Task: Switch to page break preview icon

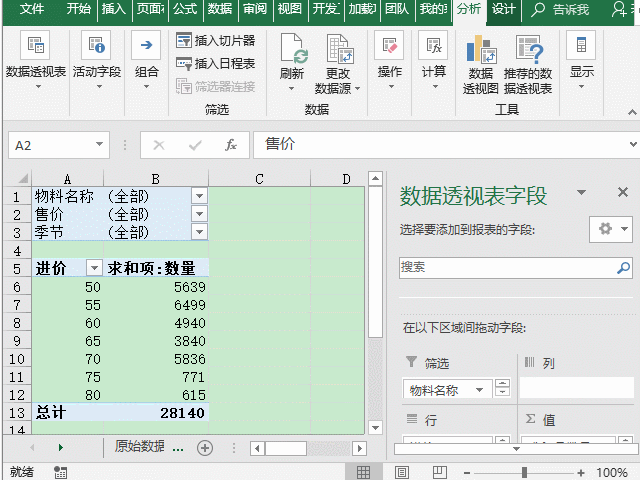Action: (x=440, y=472)
